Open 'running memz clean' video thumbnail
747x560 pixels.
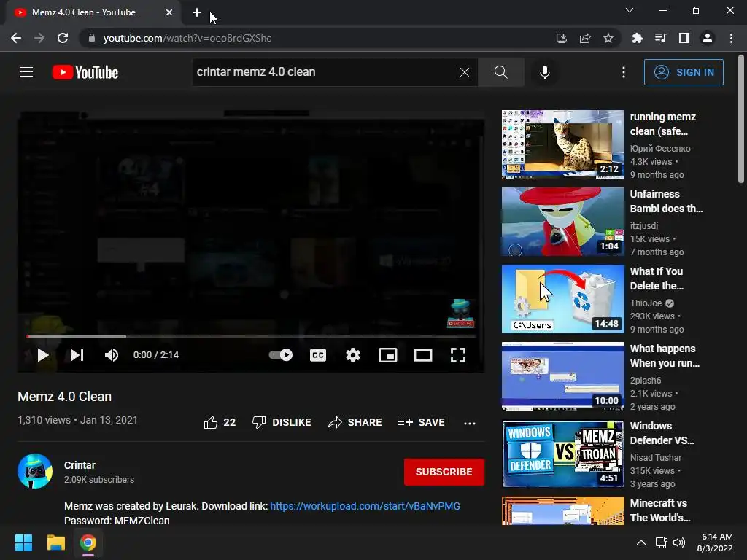point(562,144)
